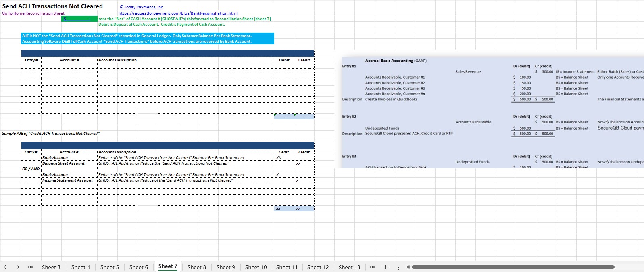
Task: Select Balance Sheet Account cell
Action: 69,163
